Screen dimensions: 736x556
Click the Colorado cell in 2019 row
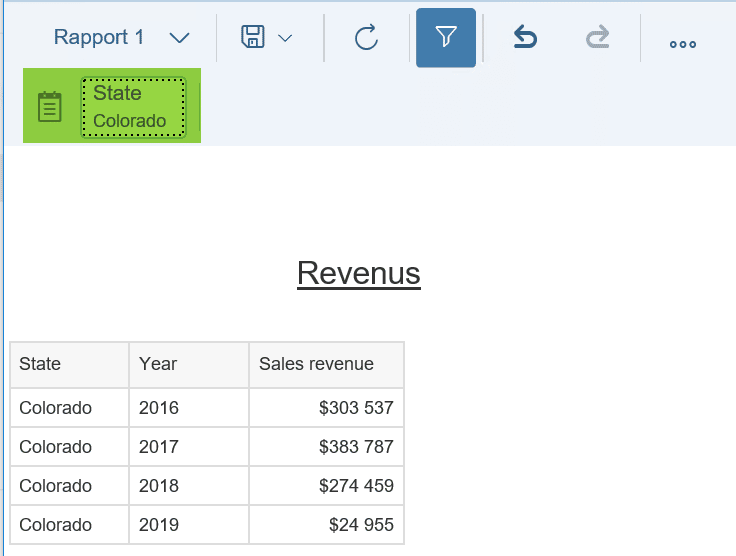69,525
